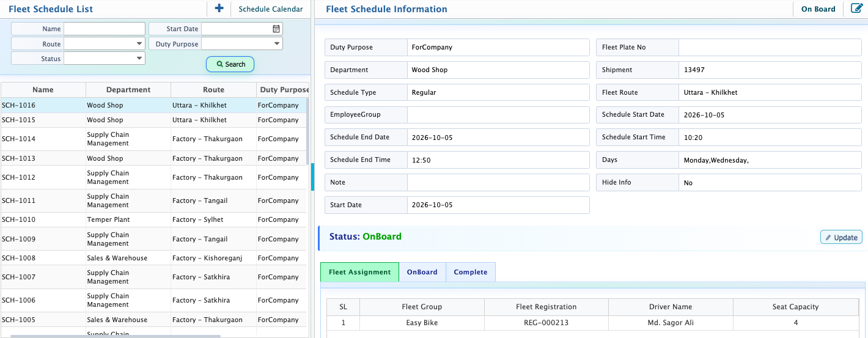The image size is (868, 338).
Task: Select schedule row SCH-1011
Action: click(153, 200)
